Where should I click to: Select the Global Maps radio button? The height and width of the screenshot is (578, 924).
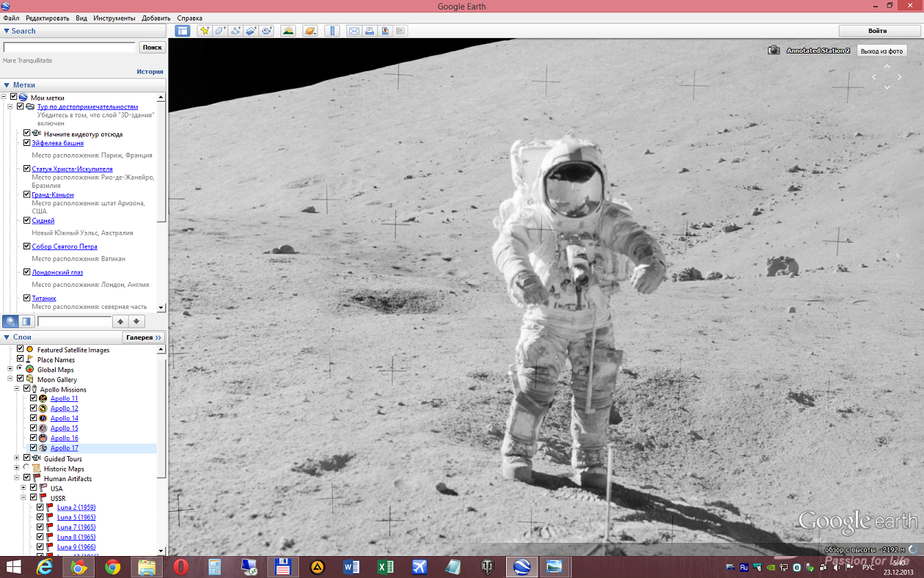tap(20, 369)
